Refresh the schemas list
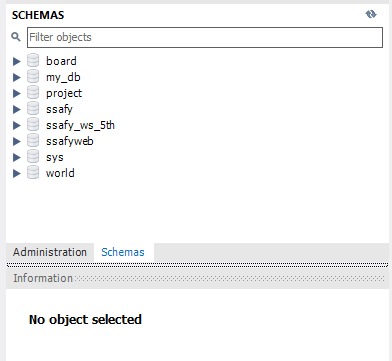The height and width of the screenshot is (361, 392). [371, 14]
